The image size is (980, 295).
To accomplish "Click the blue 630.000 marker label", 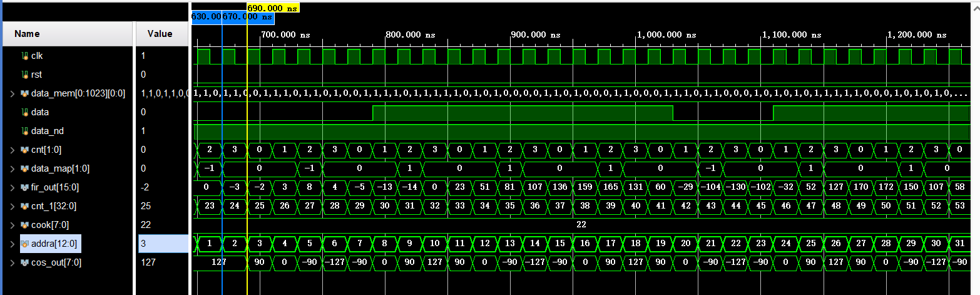I will [x=206, y=17].
